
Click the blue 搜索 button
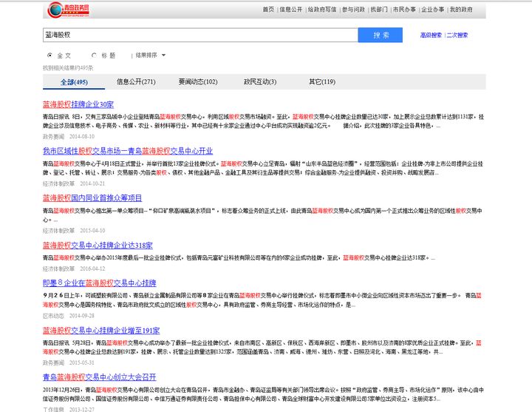[381, 35]
